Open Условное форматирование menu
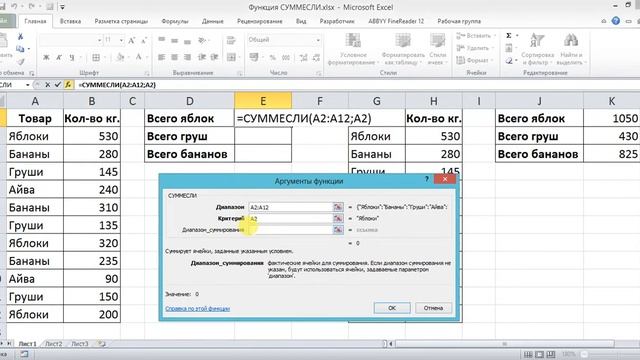640x360 pixels. (x=353, y=49)
